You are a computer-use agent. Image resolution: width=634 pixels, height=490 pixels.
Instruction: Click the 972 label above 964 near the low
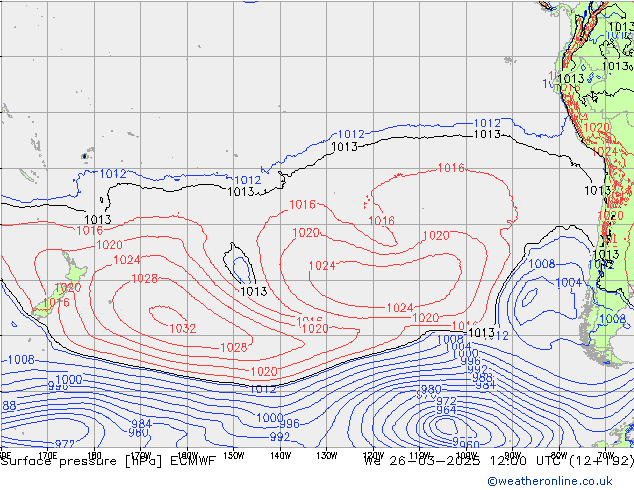pyautogui.click(x=446, y=401)
